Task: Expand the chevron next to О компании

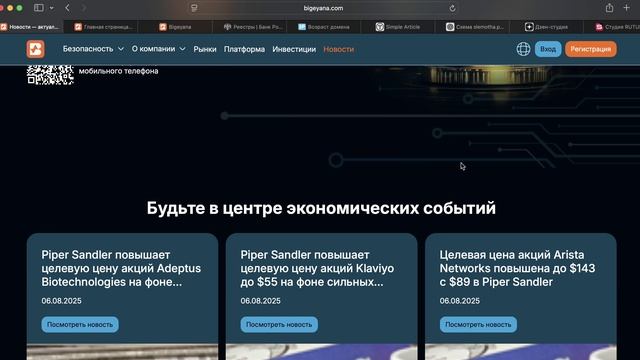Action: tap(182, 49)
